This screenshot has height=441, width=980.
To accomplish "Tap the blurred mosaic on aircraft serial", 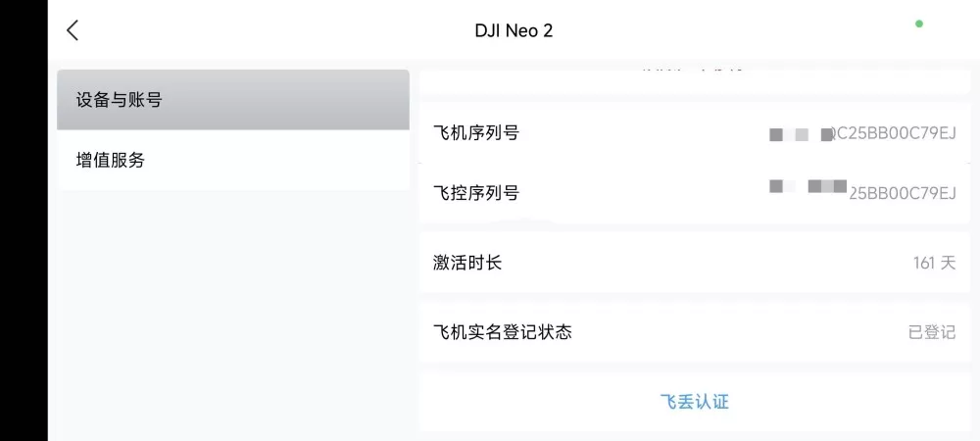I will [x=801, y=134].
